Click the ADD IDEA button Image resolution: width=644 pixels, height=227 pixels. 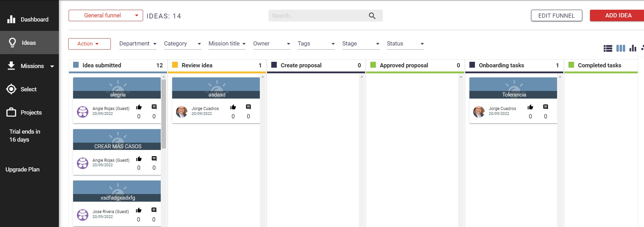point(618,16)
